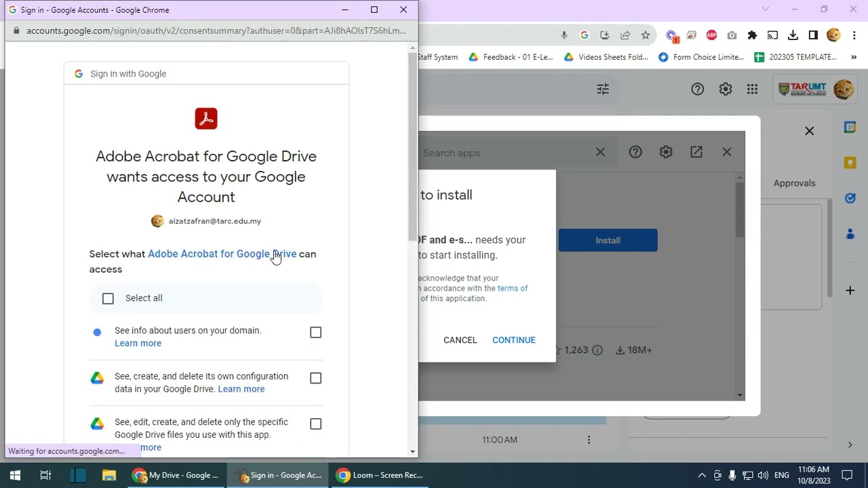The image size is (868, 488).
Task: Open volume control in system tray
Action: tap(763, 475)
